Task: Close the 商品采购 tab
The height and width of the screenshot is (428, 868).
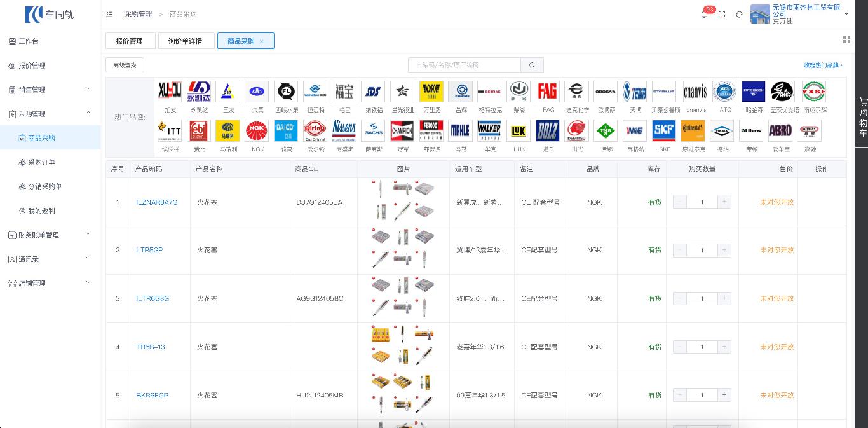Action: 261,41
